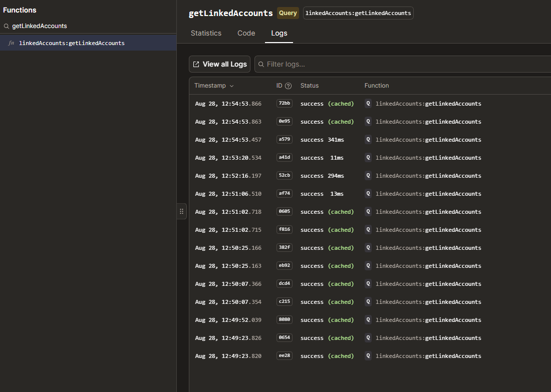Click the ee28 request ID badge
The height and width of the screenshot is (392, 551).
point(285,356)
